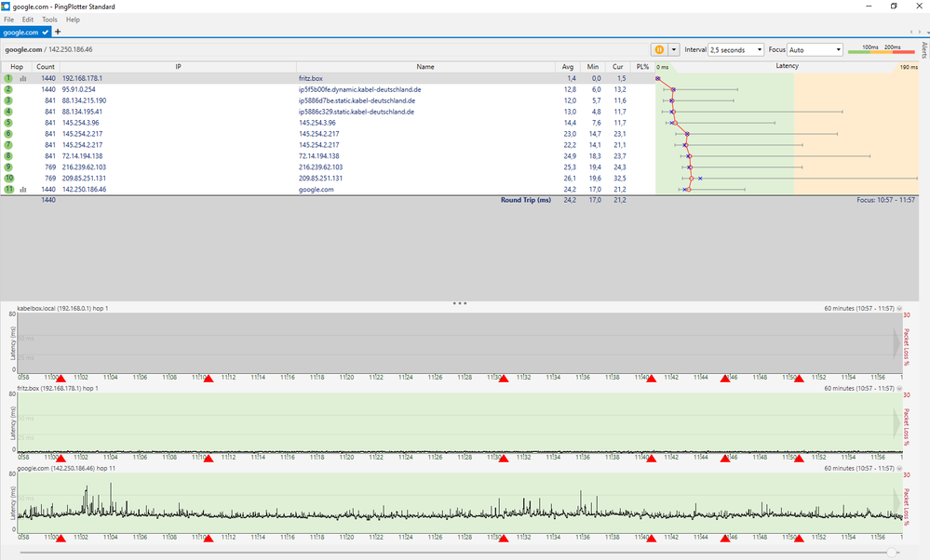Click the green hop 2 number badge
This screenshot has height=560, width=930.
8,89
